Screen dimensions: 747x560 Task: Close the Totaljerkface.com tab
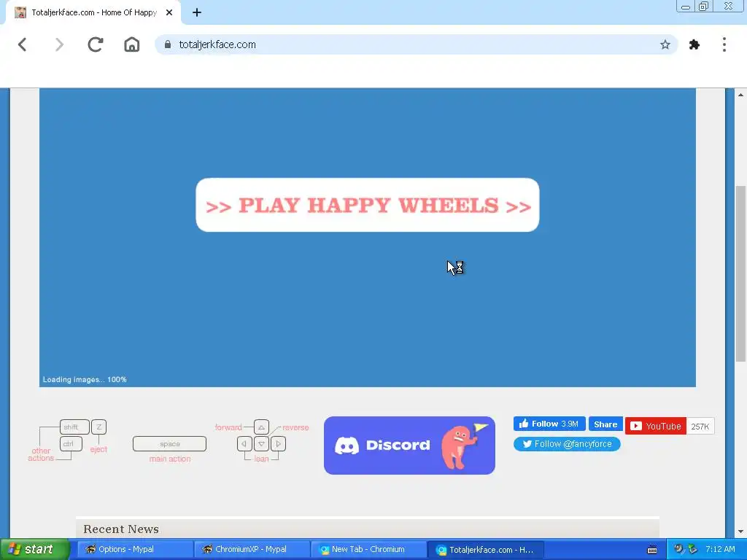point(169,13)
